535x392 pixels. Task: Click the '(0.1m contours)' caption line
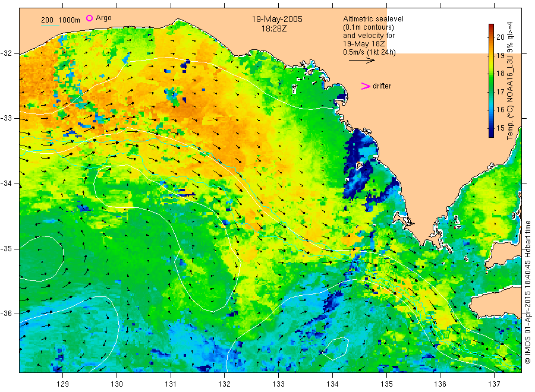(x=369, y=27)
